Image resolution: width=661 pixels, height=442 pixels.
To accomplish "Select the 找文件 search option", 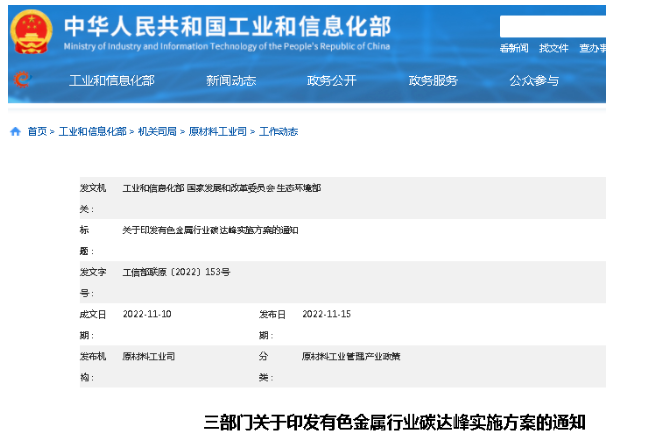I will [x=554, y=48].
